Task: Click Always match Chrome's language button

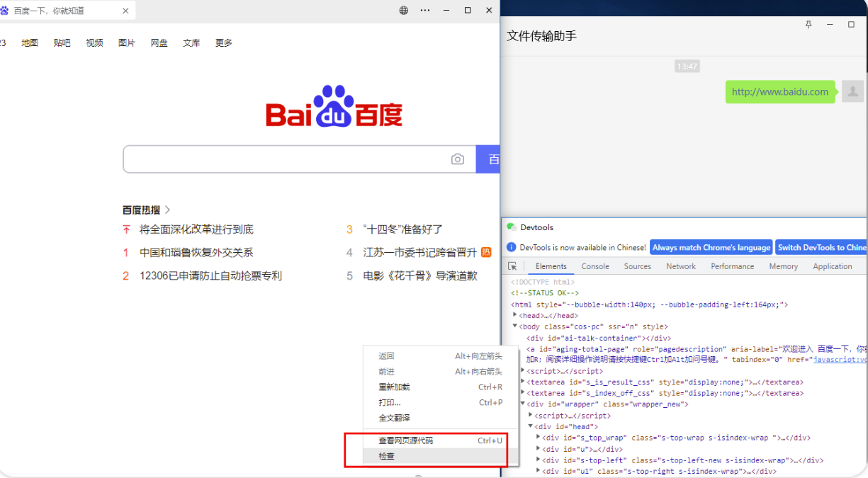Action: pos(711,247)
